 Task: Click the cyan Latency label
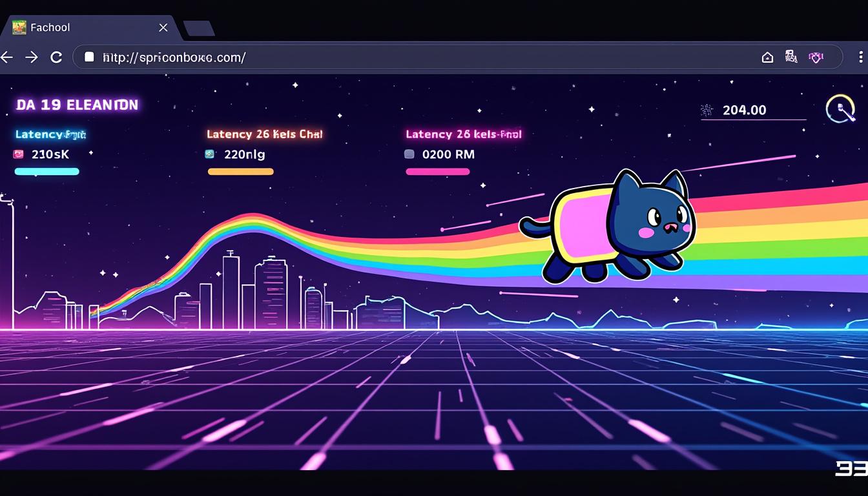coord(50,134)
